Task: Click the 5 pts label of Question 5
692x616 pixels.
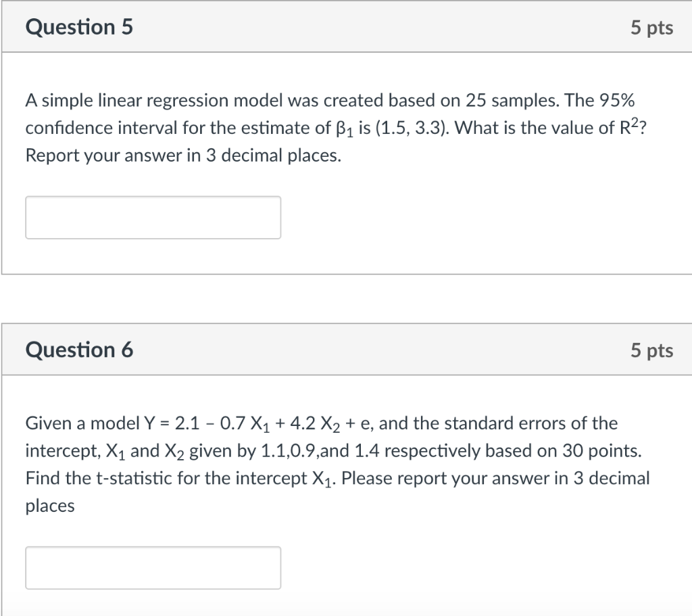Action: (652, 28)
